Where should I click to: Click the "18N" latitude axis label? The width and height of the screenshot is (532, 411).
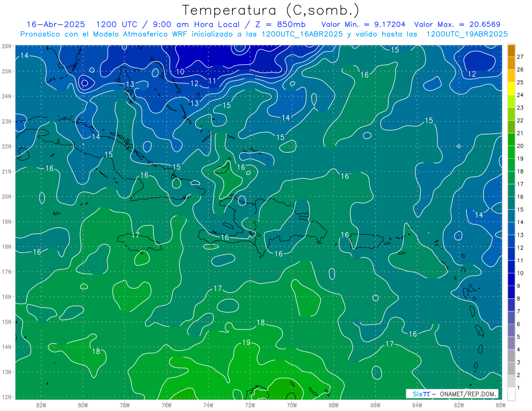coord(6,247)
